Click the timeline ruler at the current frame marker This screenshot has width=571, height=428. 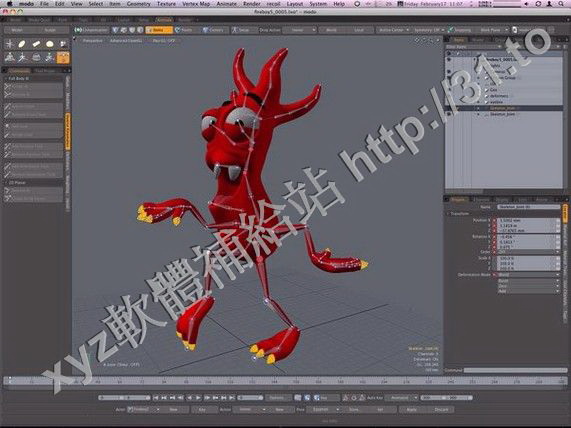pos(10,381)
